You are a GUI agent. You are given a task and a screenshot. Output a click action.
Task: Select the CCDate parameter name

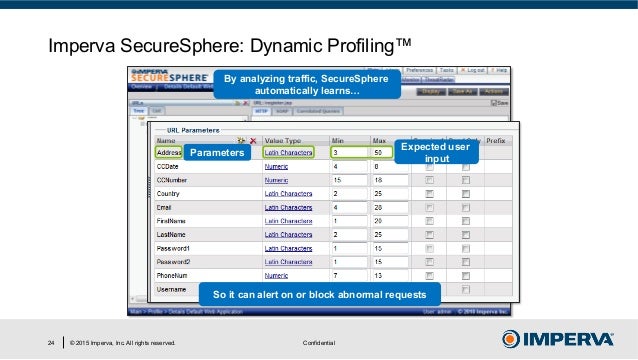167,166
